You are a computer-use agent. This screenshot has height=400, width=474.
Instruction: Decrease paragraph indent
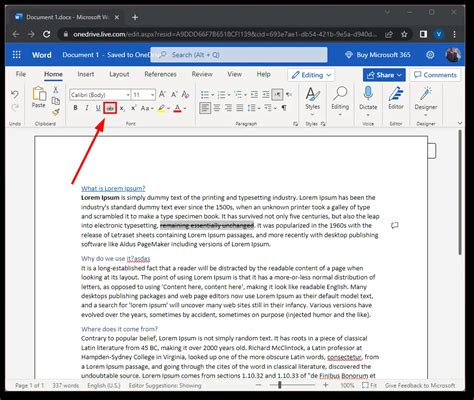[x=254, y=95]
